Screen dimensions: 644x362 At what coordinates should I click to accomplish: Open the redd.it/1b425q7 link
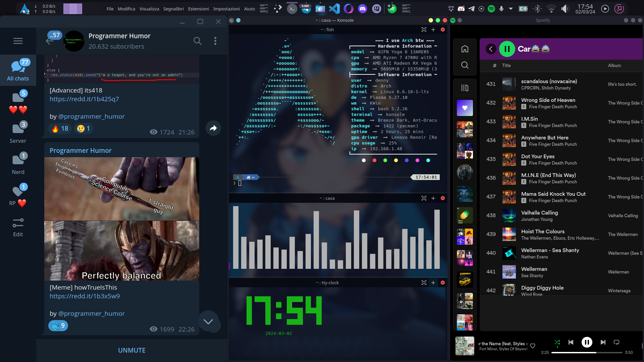click(x=84, y=99)
